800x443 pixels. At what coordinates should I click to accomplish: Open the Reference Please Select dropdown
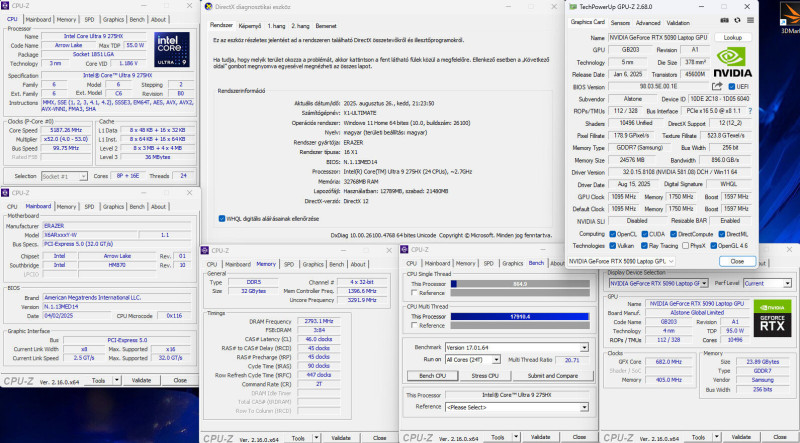tap(517, 407)
